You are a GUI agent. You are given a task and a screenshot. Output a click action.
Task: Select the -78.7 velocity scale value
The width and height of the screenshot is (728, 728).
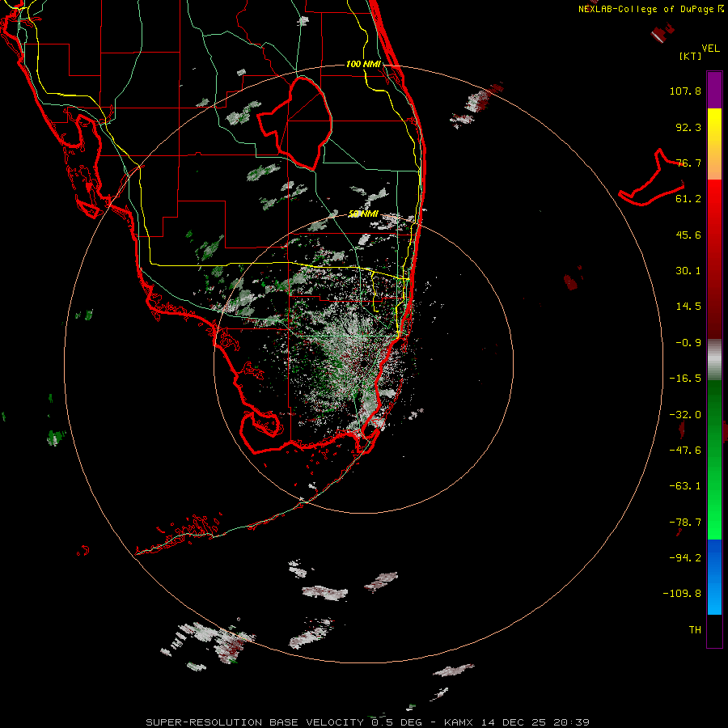[685, 523]
